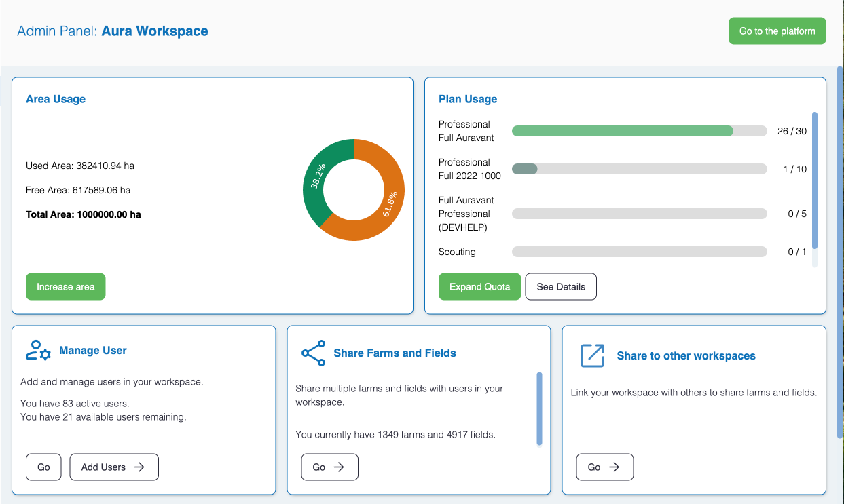Click the Share Farms and Fields heading
The height and width of the screenshot is (504, 844).
pyautogui.click(x=395, y=353)
